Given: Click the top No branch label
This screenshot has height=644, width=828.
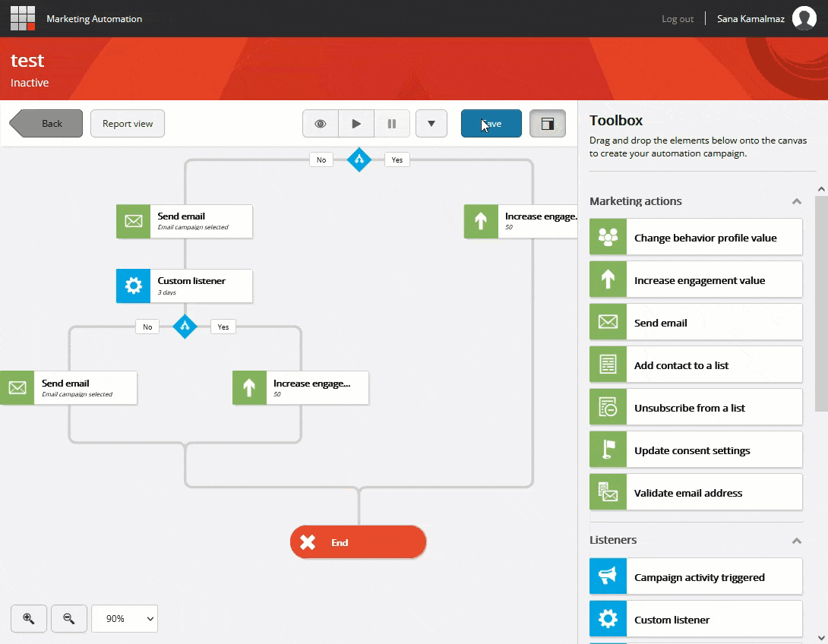Looking at the screenshot, I should [321, 160].
